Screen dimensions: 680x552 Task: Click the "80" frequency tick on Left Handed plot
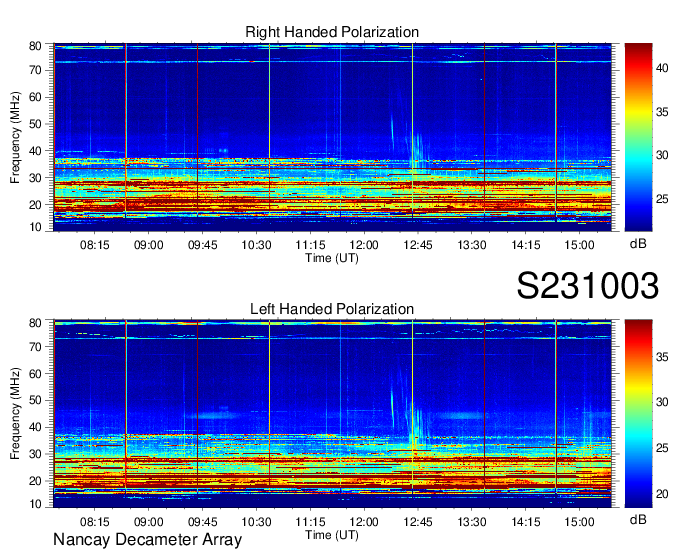click(35, 323)
